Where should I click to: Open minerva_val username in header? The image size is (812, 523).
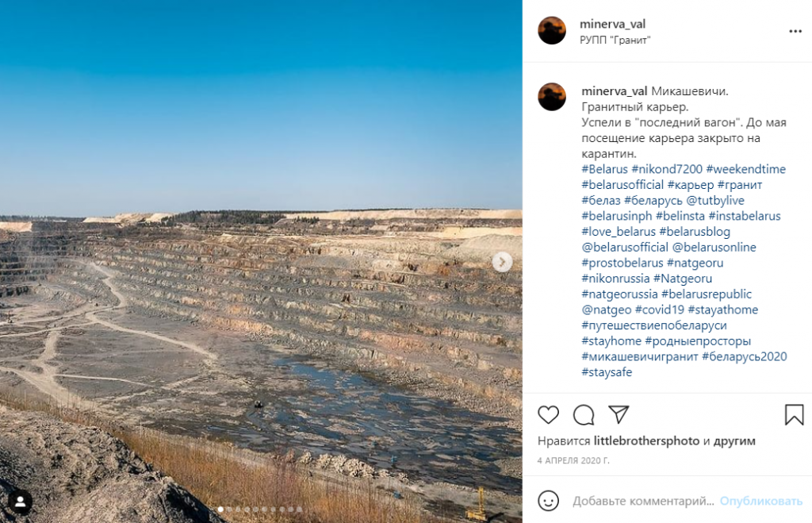coord(613,24)
